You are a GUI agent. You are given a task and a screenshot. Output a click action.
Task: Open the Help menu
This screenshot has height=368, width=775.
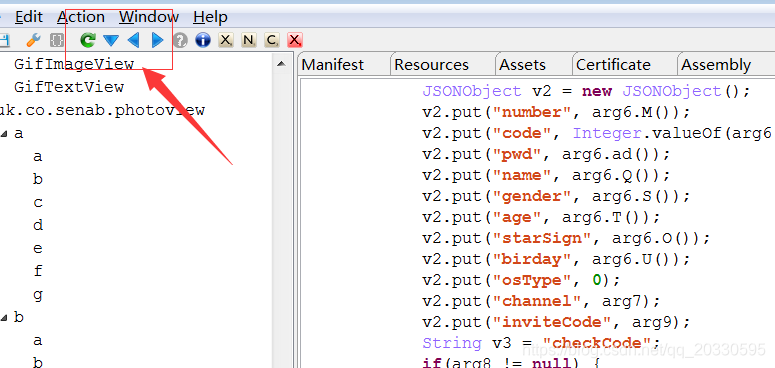(x=210, y=17)
